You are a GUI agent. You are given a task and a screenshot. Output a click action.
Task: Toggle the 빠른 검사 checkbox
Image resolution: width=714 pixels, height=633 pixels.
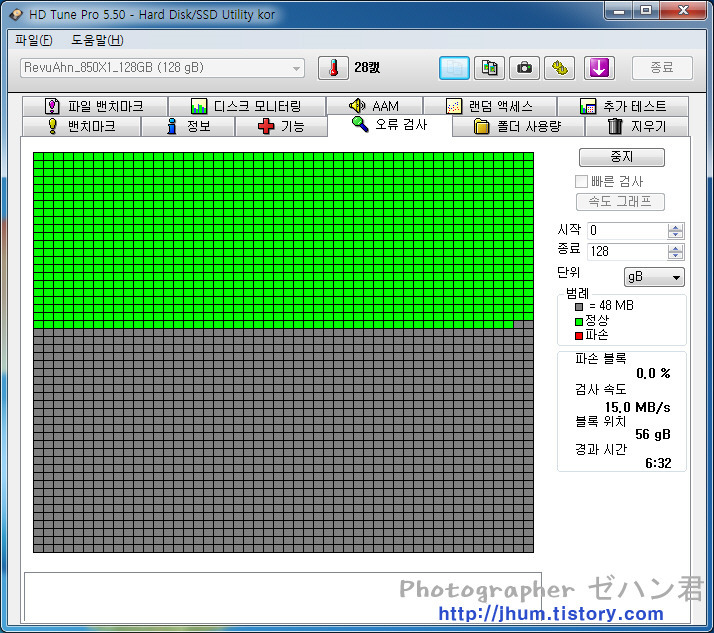tap(581, 182)
